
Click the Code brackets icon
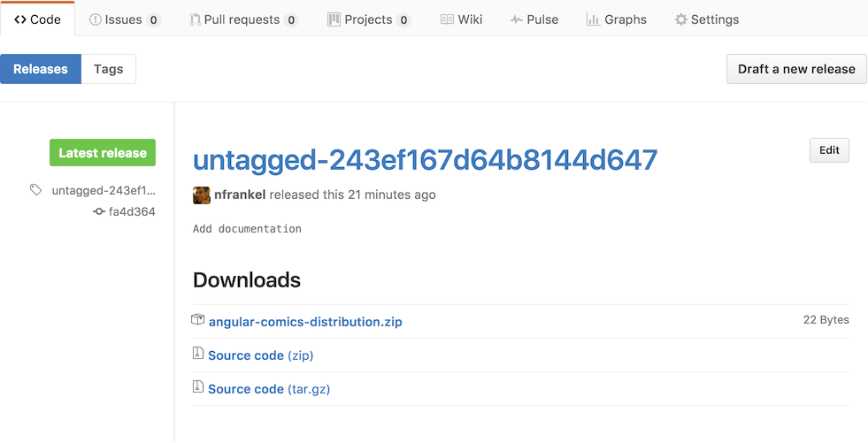click(x=20, y=20)
